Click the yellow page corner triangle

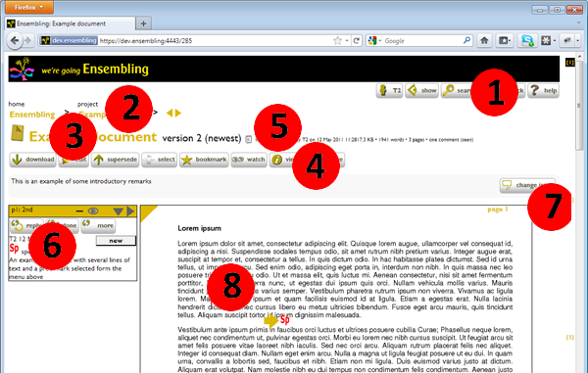[x=148, y=212]
